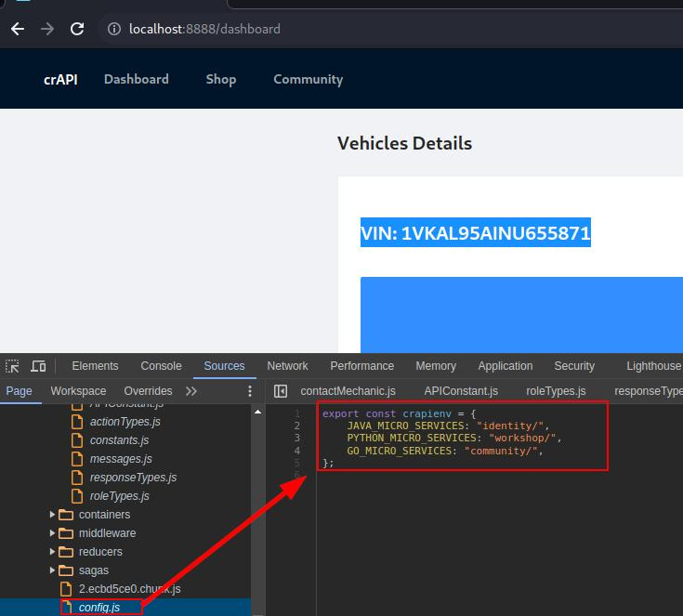Show more Sources sub-tabs via chevrons
This screenshot has width=683, height=616.
click(x=190, y=391)
